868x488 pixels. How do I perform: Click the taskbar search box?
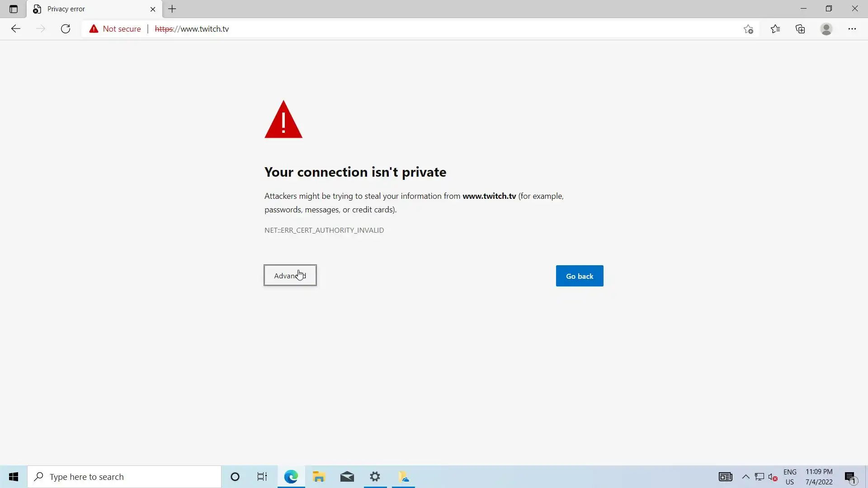(x=124, y=477)
